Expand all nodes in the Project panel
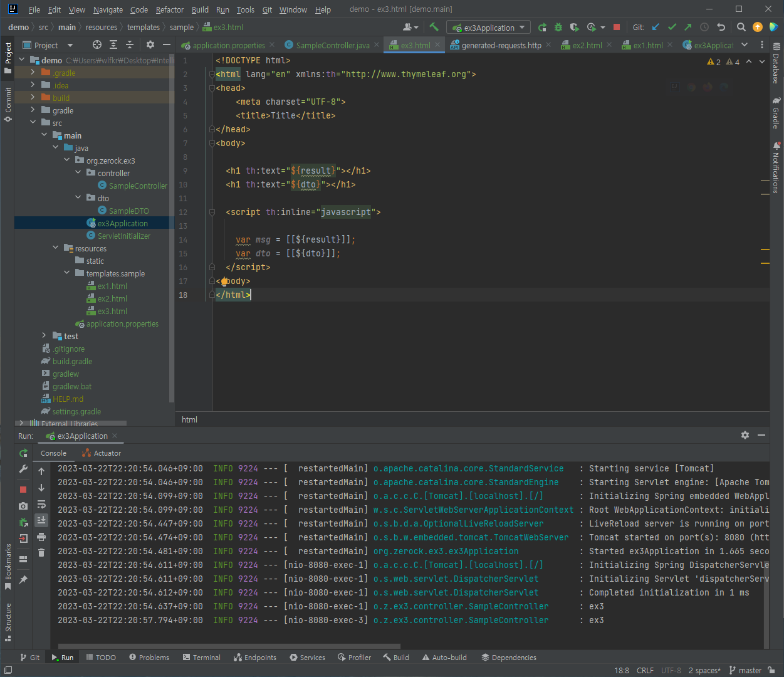 pyautogui.click(x=113, y=45)
